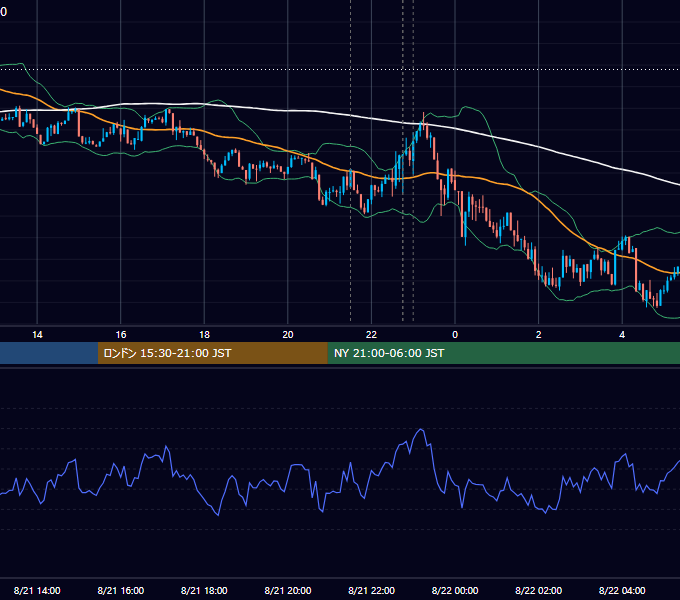Click the hour label 2 on the chart axis
The image size is (680, 600).
[539, 335]
